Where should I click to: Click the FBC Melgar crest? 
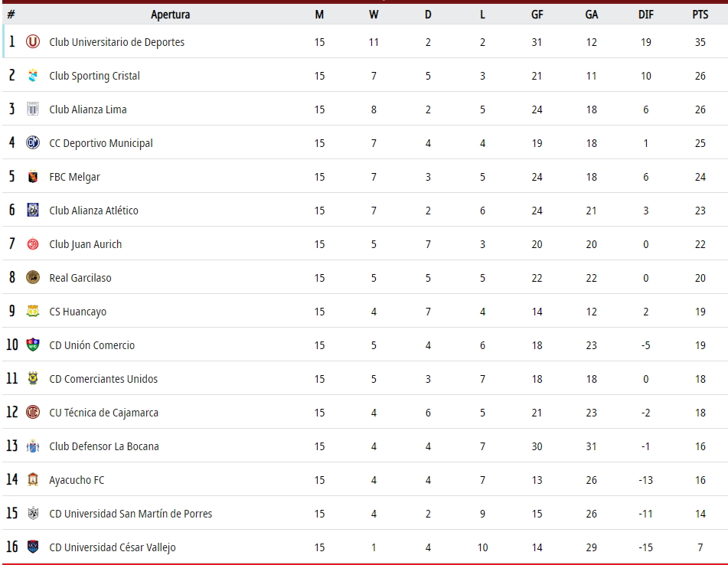tap(32, 176)
